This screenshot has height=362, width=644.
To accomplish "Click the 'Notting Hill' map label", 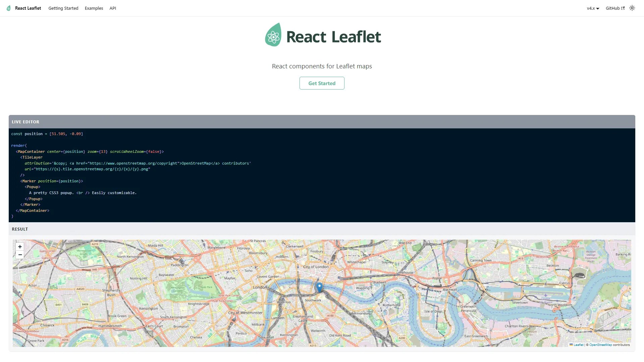I will click(x=139, y=279).
